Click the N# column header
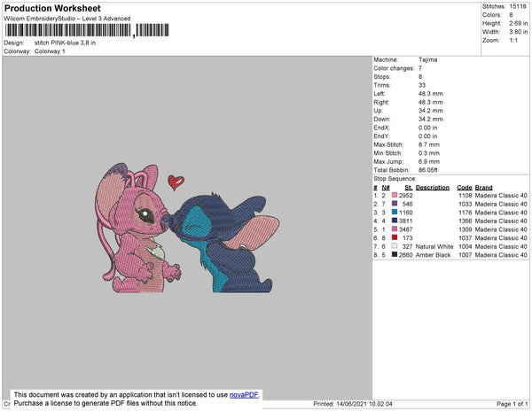The height and width of the screenshot is (411, 532). 386,188
